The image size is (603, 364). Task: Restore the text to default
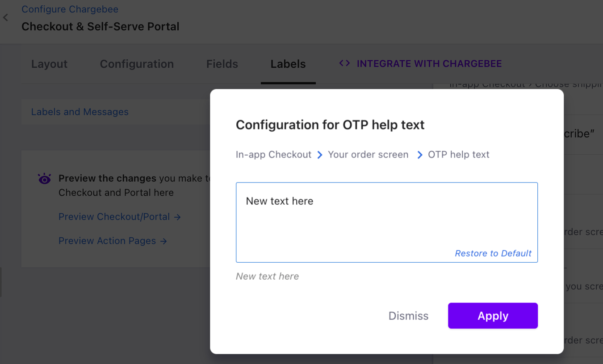[x=493, y=253]
